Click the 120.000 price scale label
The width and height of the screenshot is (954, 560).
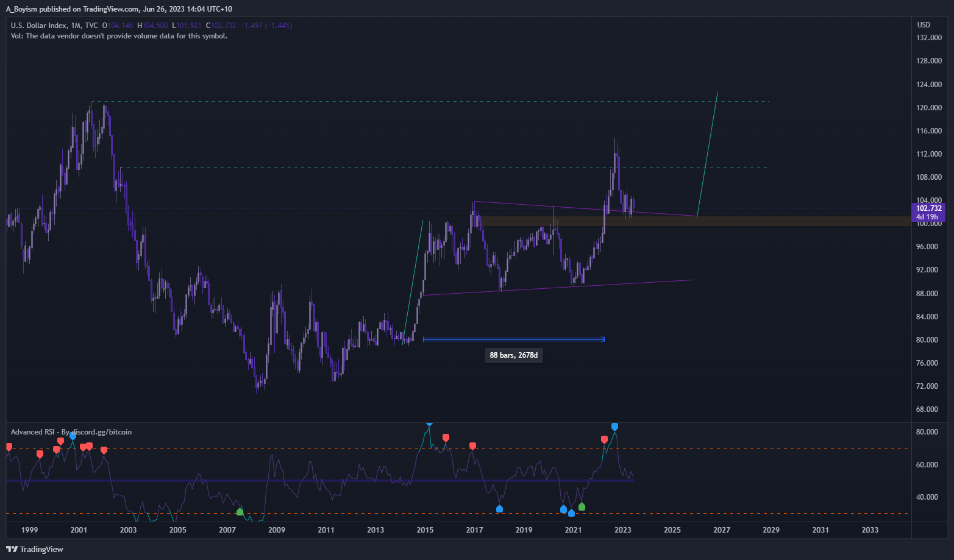[928, 108]
